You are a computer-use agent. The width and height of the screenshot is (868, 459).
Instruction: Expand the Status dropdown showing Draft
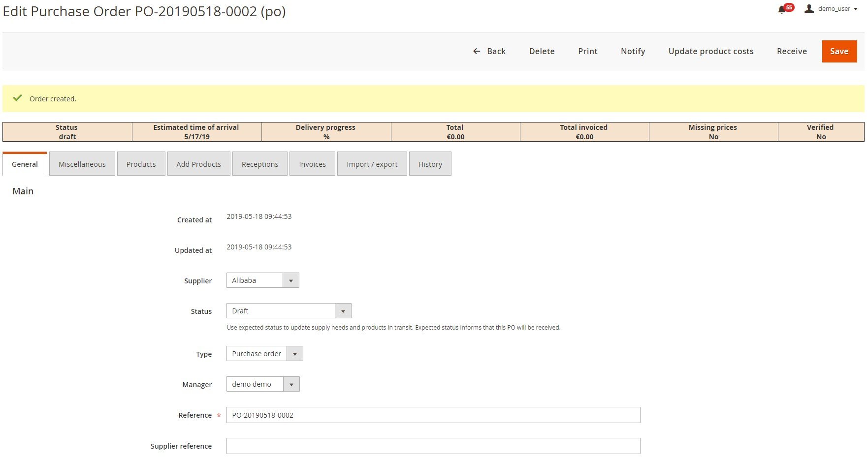[x=289, y=311]
